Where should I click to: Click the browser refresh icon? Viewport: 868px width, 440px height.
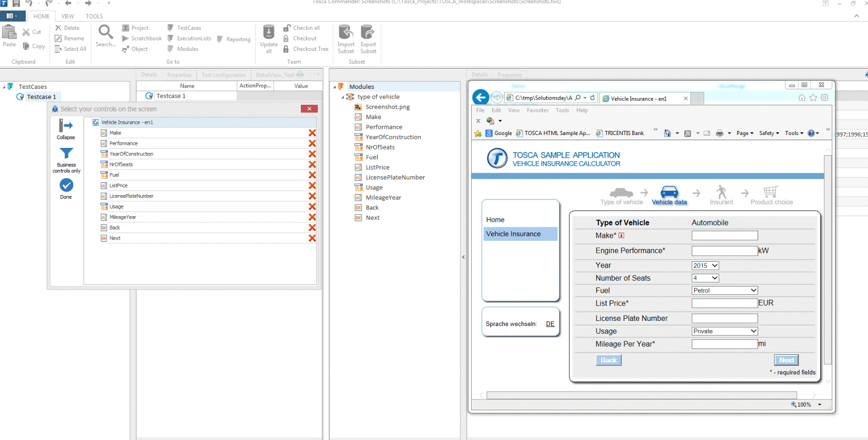(x=592, y=98)
